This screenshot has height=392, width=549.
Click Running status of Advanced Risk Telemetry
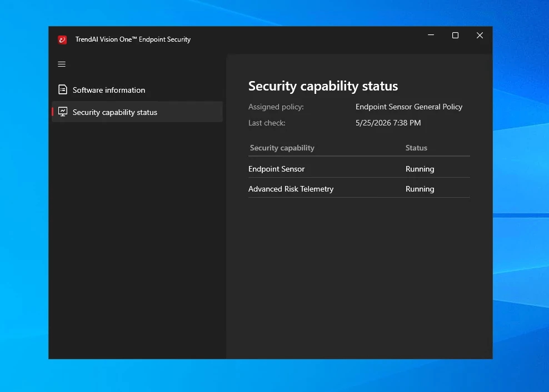click(x=420, y=189)
